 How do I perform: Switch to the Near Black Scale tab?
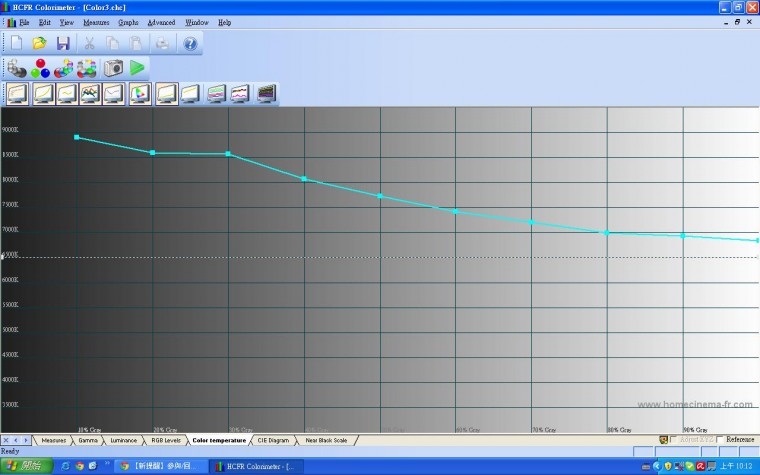tap(326, 440)
